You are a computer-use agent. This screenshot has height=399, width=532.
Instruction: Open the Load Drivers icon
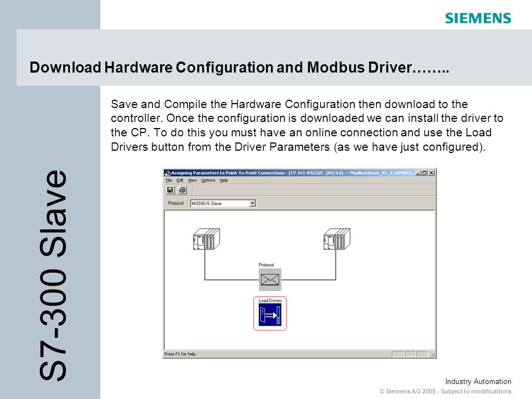(x=270, y=315)
